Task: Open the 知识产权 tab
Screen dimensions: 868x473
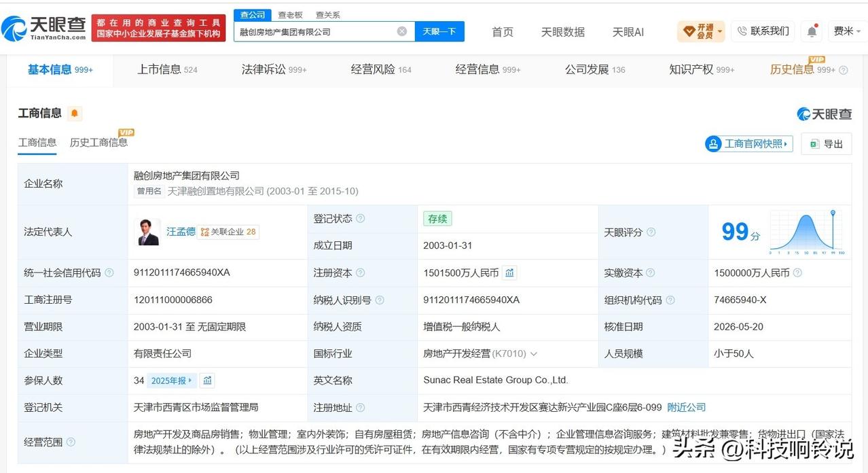Action: (702, 69)
